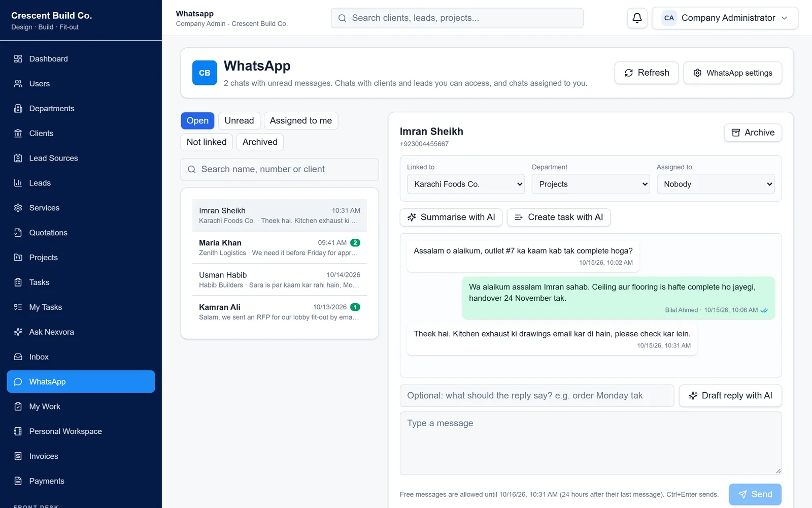Click the message about outlet #7 completion
This screenshot has width=812, height=508.
pos(523,256)
